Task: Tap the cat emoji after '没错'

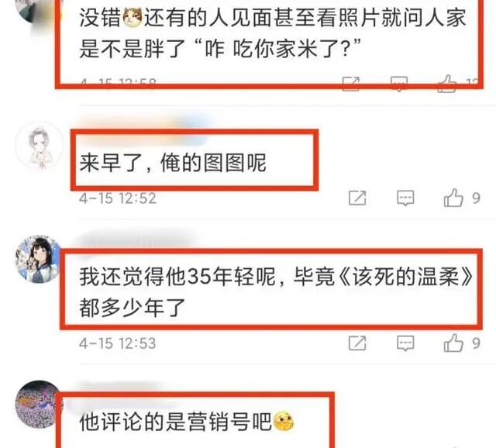Action: [133, 18]
